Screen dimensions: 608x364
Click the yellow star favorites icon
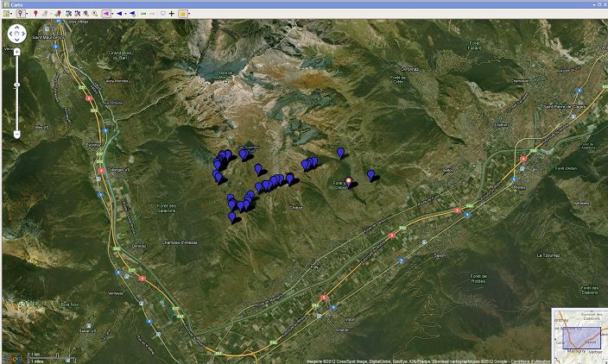182,14
